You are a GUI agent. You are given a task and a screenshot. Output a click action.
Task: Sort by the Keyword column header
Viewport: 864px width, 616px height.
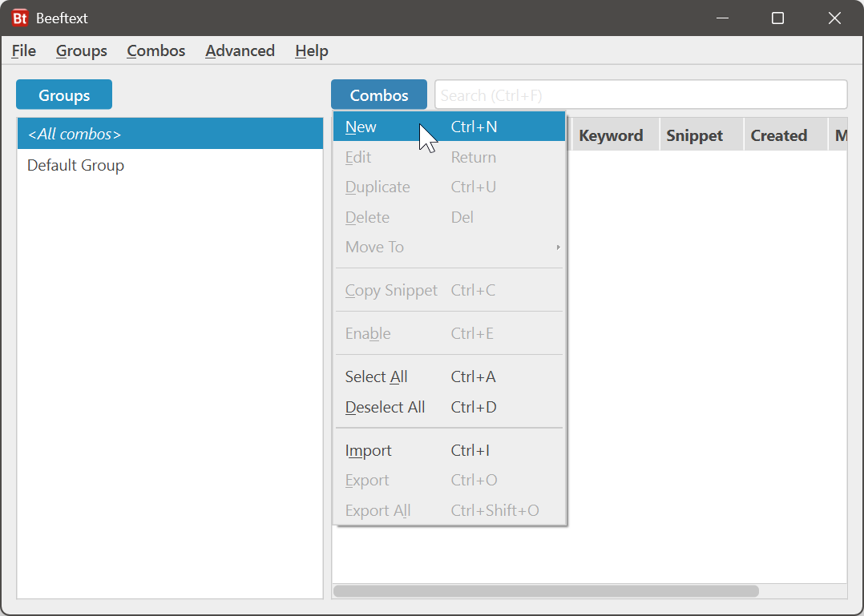[x=616, y=135]
